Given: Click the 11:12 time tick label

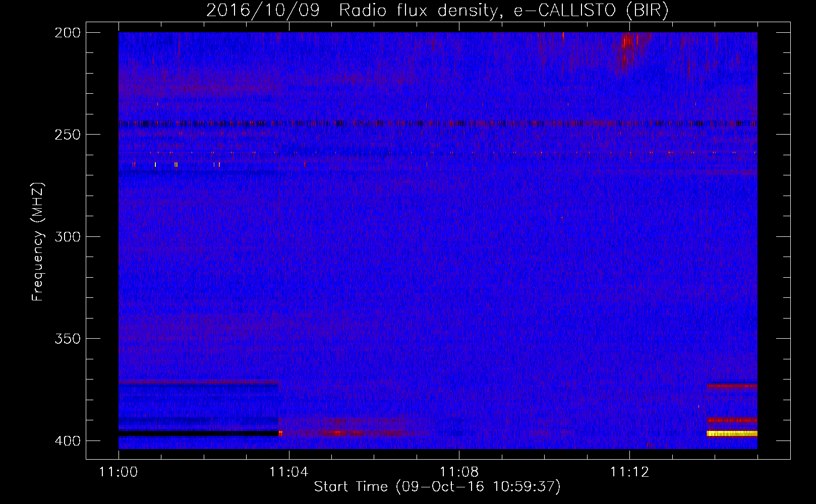Looking at the screenshot, I should (x=629, y=472).
